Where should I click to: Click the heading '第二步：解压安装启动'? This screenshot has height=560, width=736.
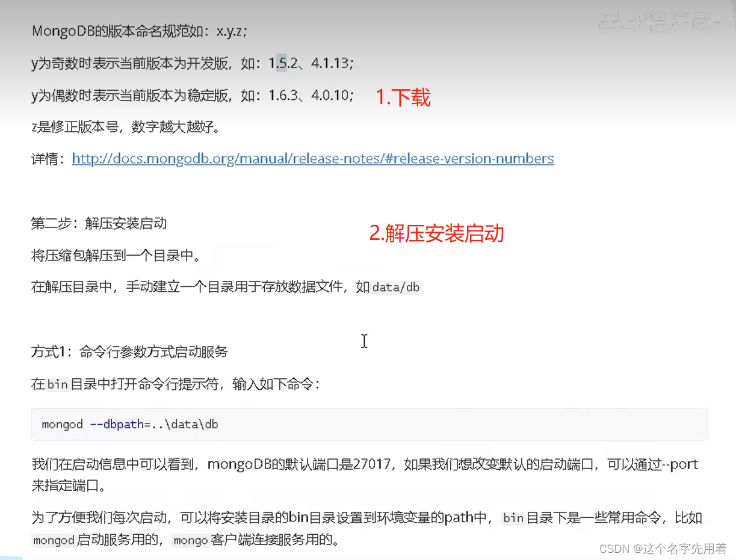point(99,224)
